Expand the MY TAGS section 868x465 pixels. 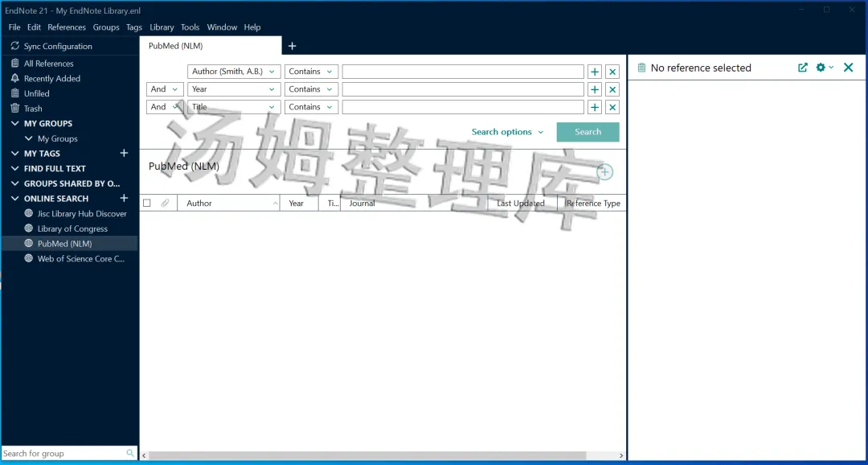point(15,154)
